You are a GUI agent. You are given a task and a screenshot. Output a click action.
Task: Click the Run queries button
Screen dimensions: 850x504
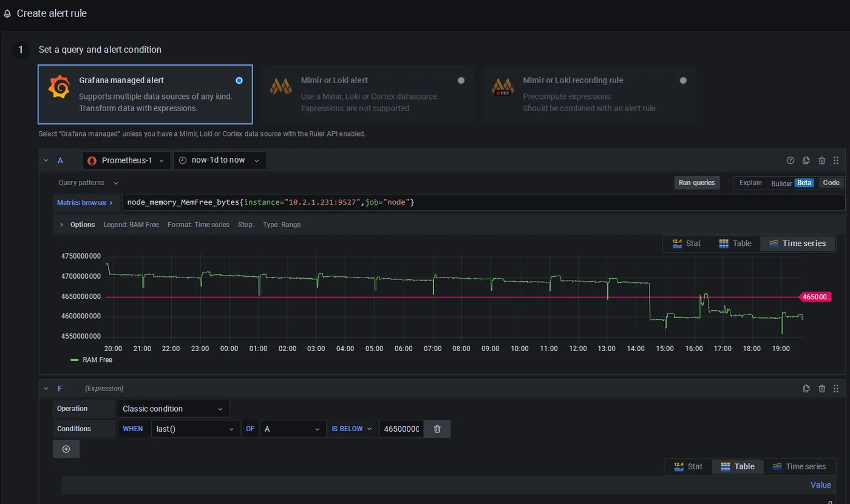697,183
